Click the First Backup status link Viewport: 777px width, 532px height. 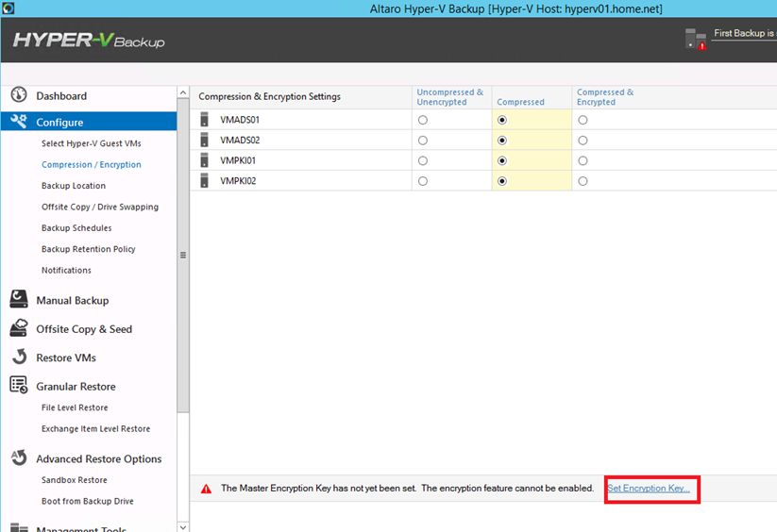[745, 33]
